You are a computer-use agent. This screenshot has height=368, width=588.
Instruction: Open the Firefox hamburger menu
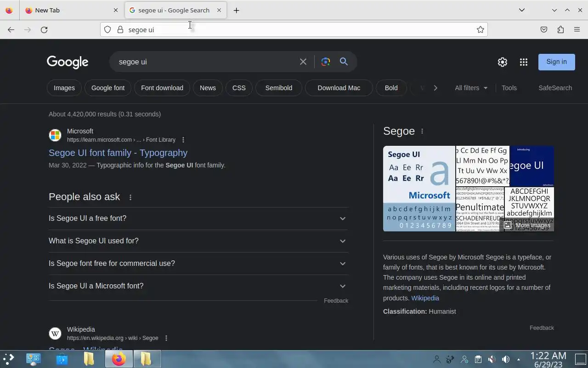(x=577, y=29)
